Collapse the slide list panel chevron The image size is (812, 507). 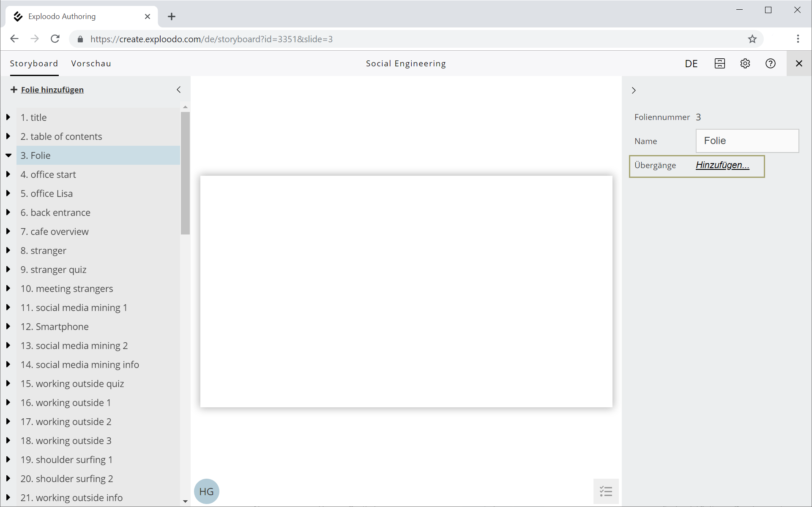[x=178, y=90]
